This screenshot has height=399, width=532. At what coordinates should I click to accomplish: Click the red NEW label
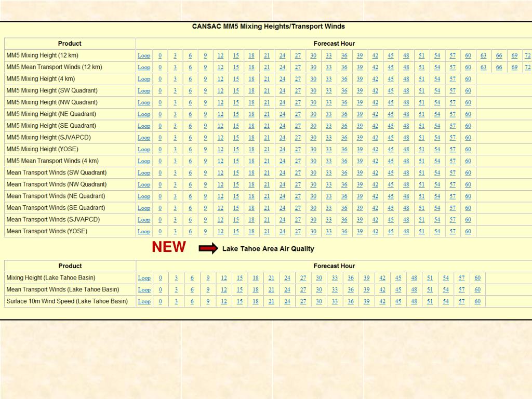coord(169,247)
